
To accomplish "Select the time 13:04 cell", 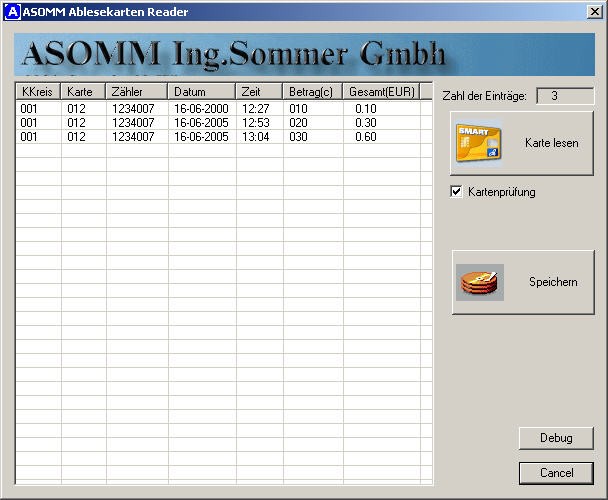I will 259,137.
